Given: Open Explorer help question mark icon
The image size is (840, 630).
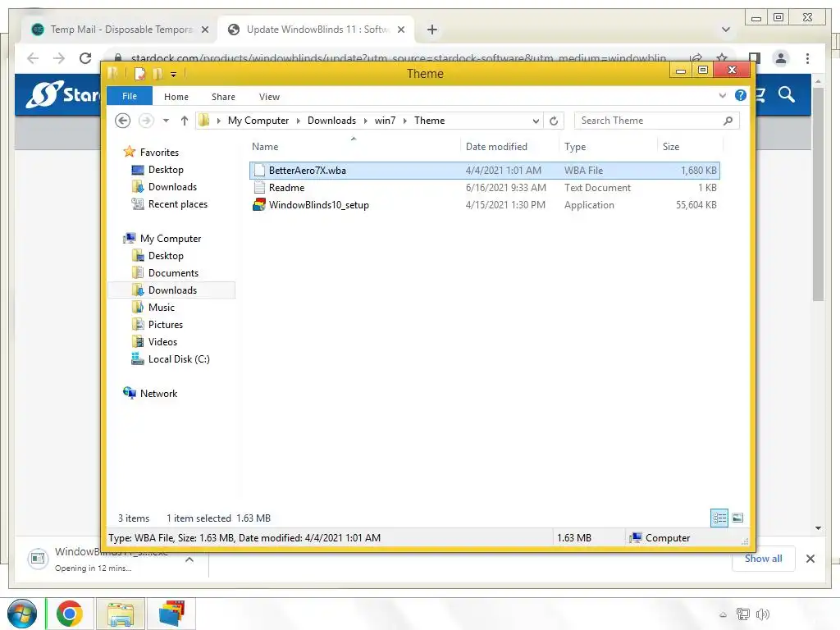Looking at the screenshot, I should [741, 95].
